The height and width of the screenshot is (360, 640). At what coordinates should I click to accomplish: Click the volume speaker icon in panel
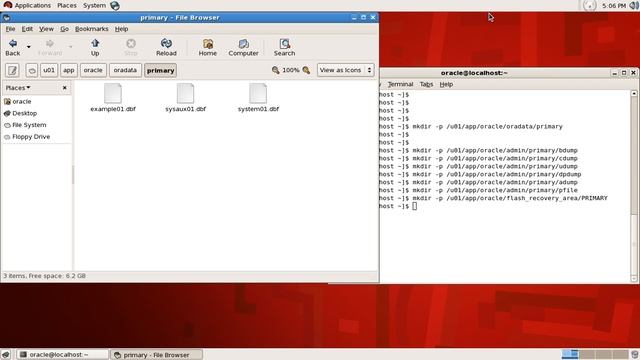(x=634, y=5)
